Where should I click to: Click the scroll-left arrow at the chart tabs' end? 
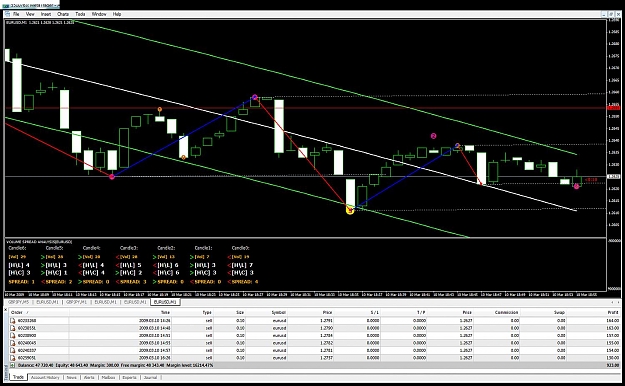tap(612, 302)
